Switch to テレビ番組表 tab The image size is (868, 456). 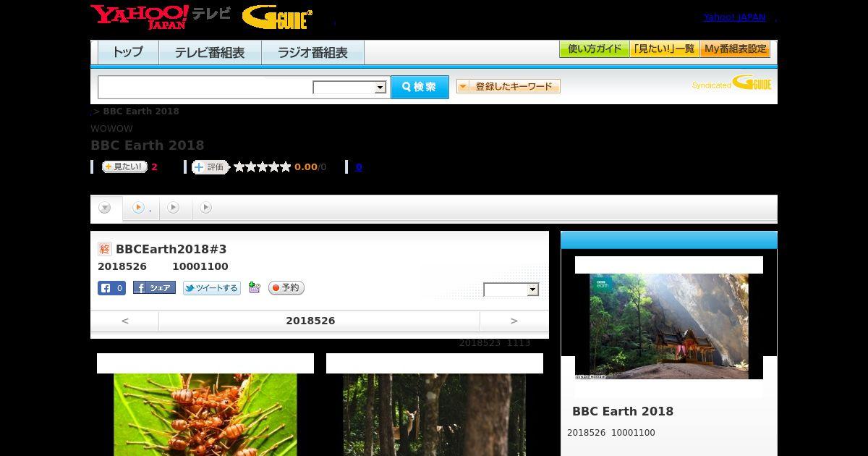click(x=210, y=52)
